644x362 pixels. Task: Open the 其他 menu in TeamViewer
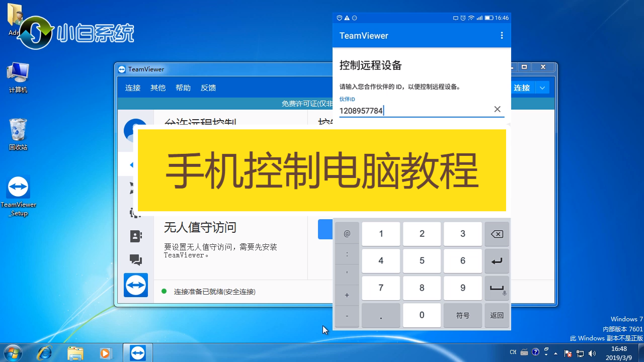coord(158,87)
